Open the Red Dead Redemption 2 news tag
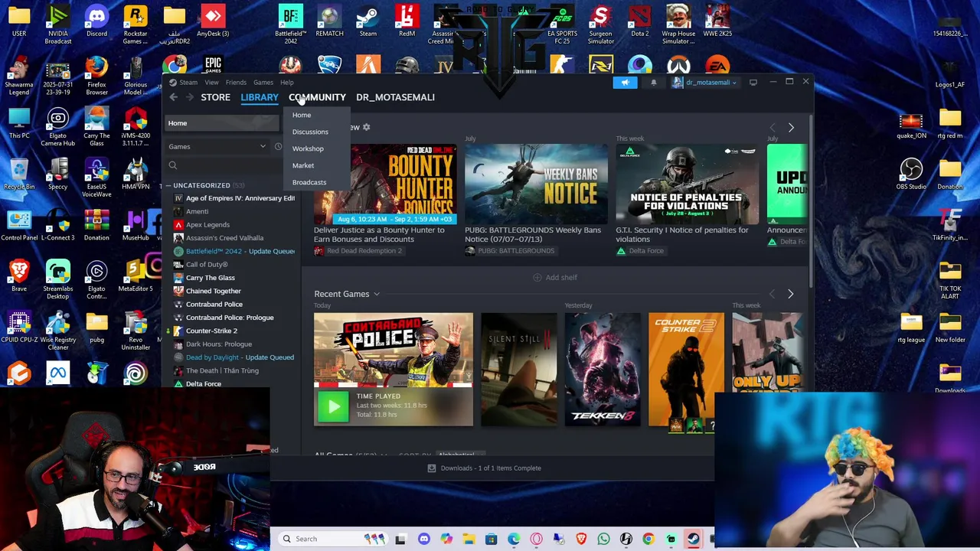Screen dimensions: 980x551 pos(358,251)
